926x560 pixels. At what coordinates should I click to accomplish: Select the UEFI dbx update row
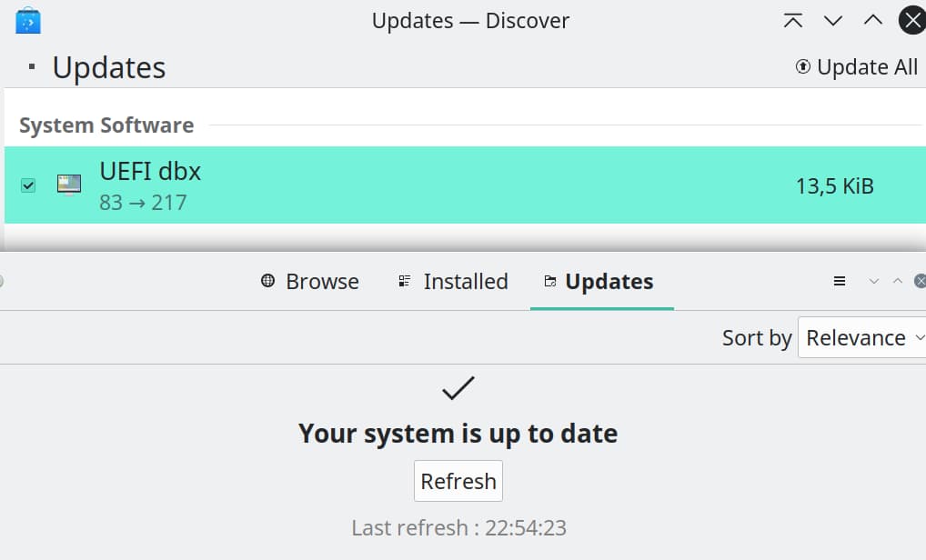coord(465,185)
